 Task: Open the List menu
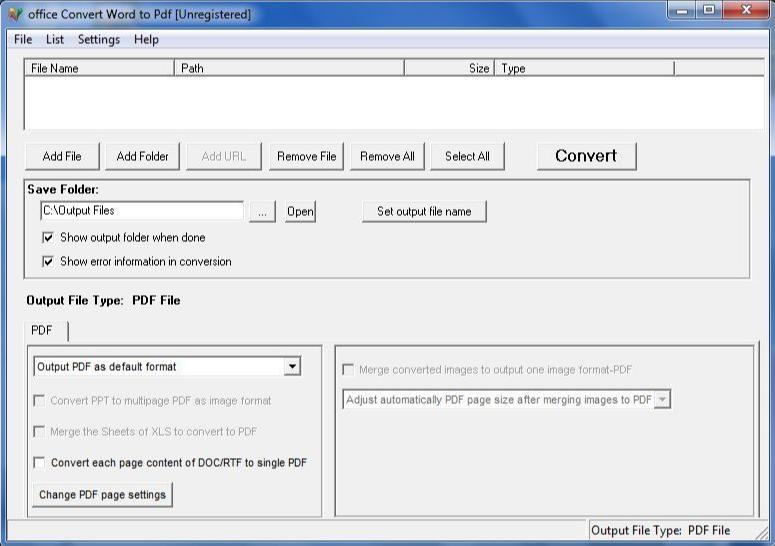55,40
